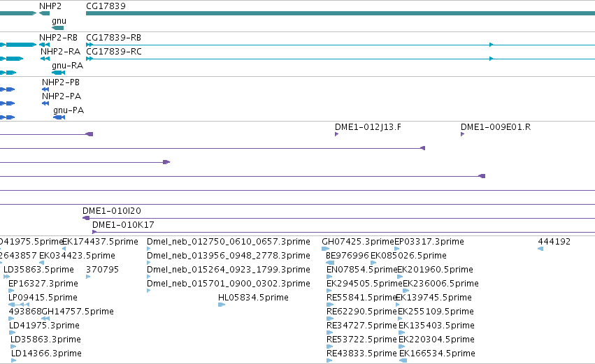Select Dmel_neb_012750_0610_0657.3prime label
This screenshot has width=595, height=364.
[x=229, y=242]
